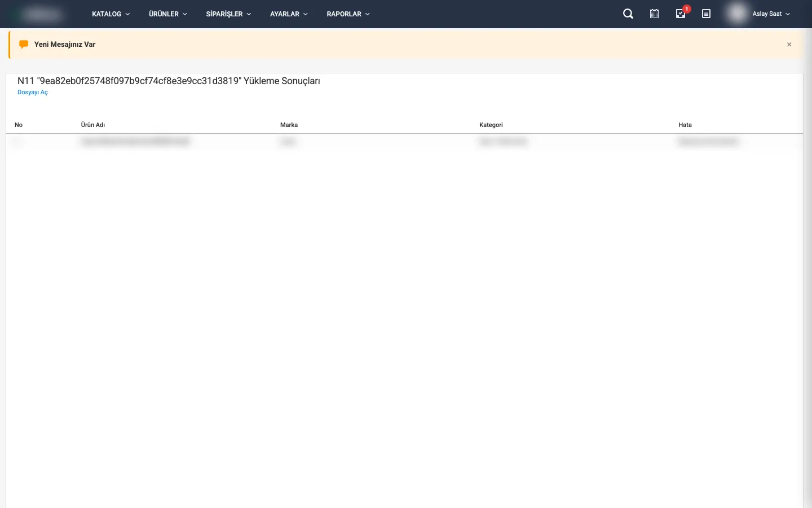Screen dimensions: 812x508
Task: Expand the KATALOG dropdown menu
Action: (x=111, y=14)
